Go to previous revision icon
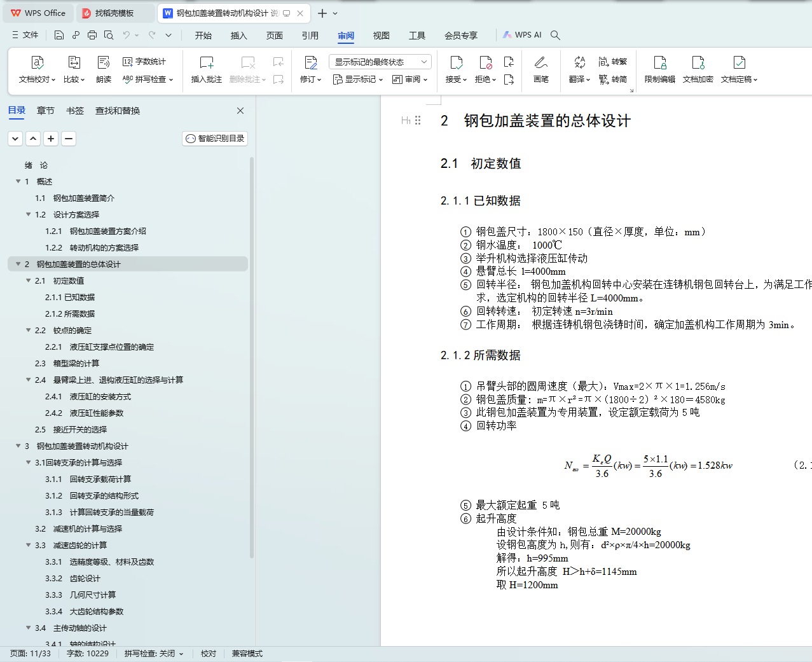This screenshot has height=662, width=812. pos(509,62)
